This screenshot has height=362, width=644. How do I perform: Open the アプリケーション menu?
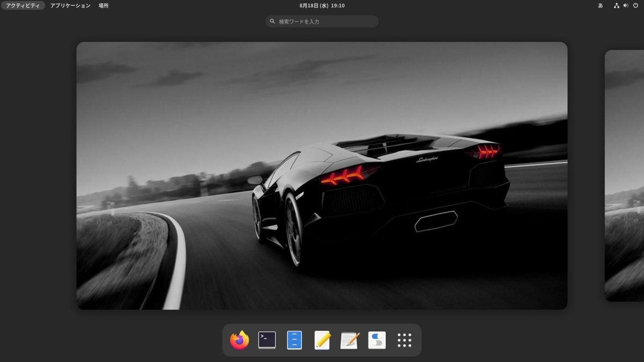[70, 5]
